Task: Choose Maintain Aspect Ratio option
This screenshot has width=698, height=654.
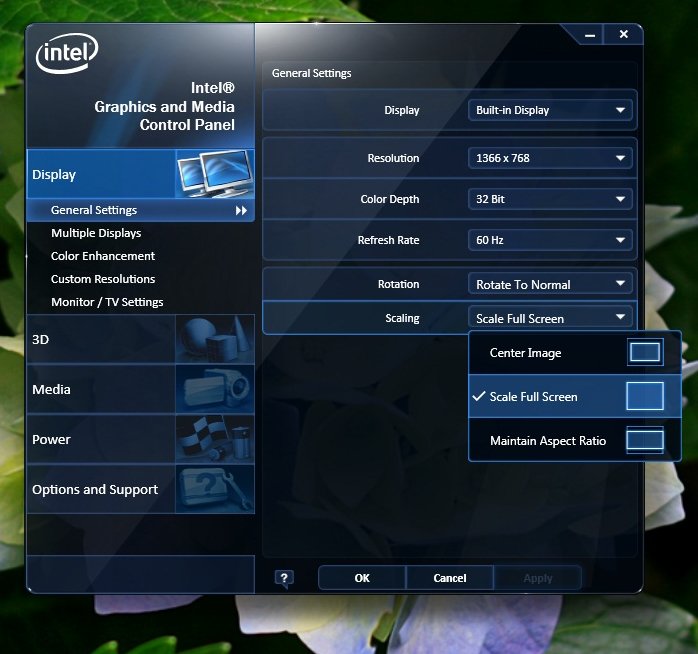Action: point(575,440)
